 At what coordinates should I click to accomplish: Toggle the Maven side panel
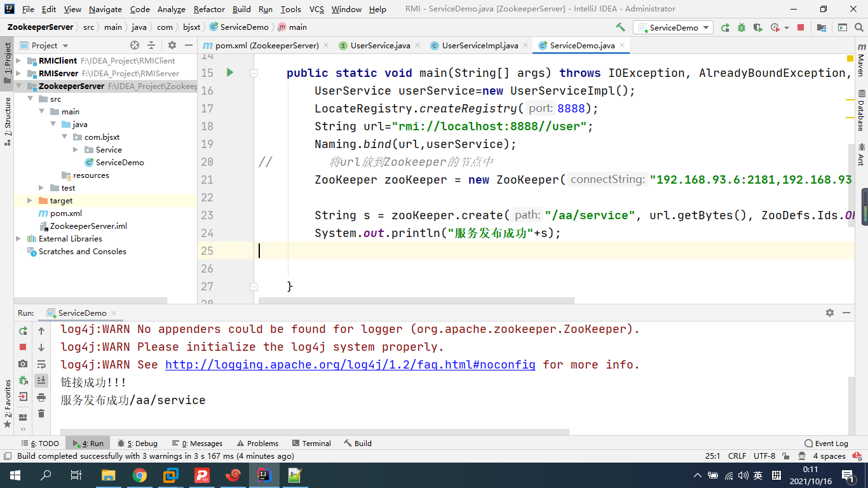[x=861, y=60]
